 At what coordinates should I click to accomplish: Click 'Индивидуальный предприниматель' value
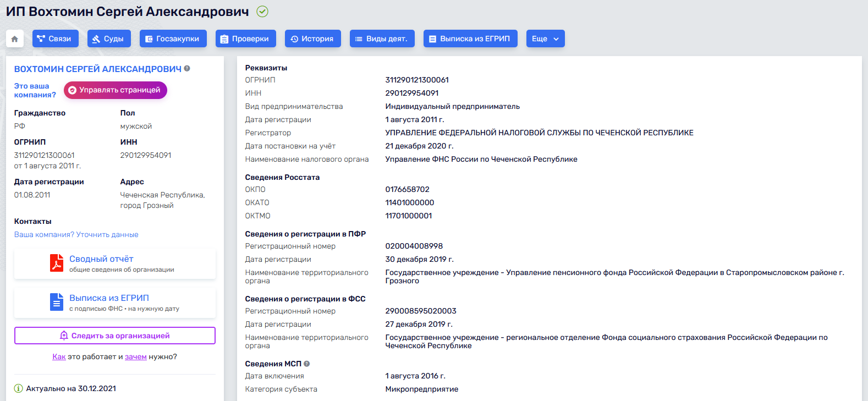click(453, 106)
